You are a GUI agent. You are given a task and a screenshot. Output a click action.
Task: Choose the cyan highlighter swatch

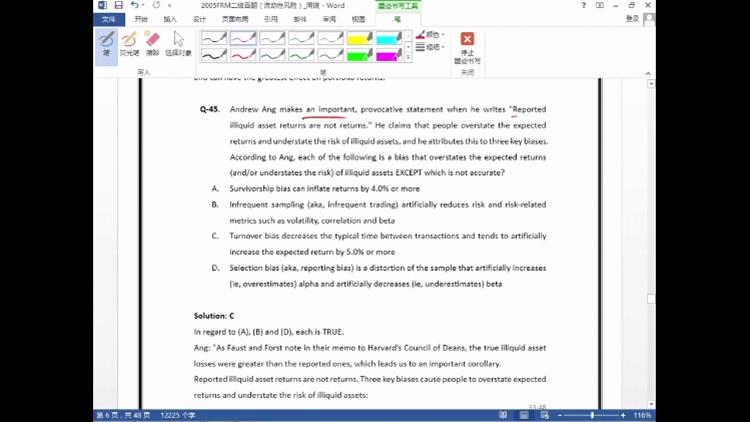click(389, 38)
